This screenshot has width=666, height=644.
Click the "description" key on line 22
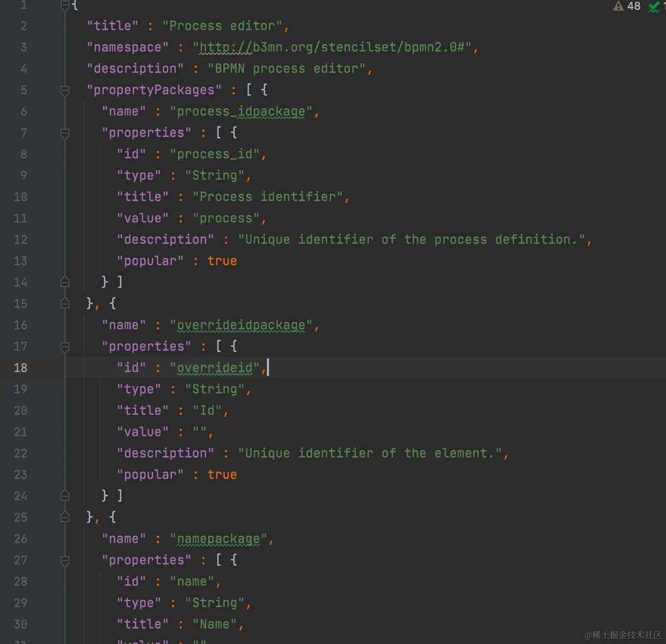coord(166,453)
